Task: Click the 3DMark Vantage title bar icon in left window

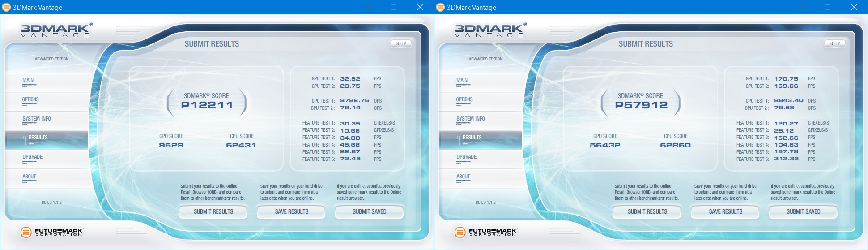Action: (x=7, y=7)
